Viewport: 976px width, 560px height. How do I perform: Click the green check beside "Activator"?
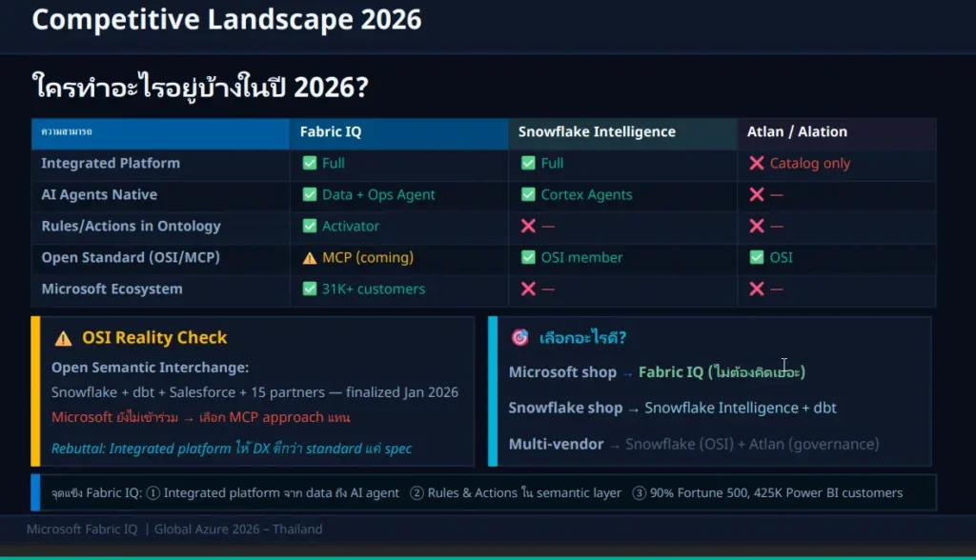point(309,227)
